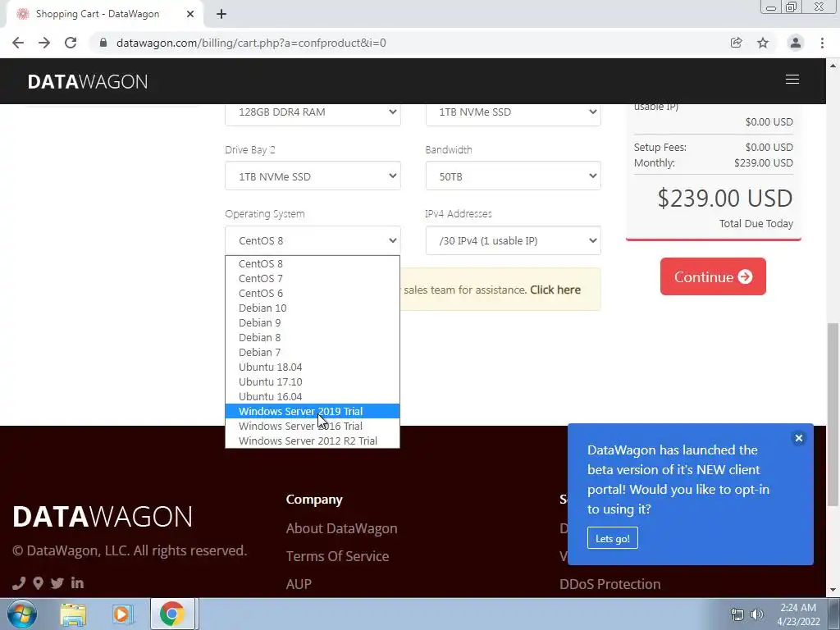Click the page vertical scrollbar thumb
The width and height of the screenshot is (840, 630).
pos(833,413)
